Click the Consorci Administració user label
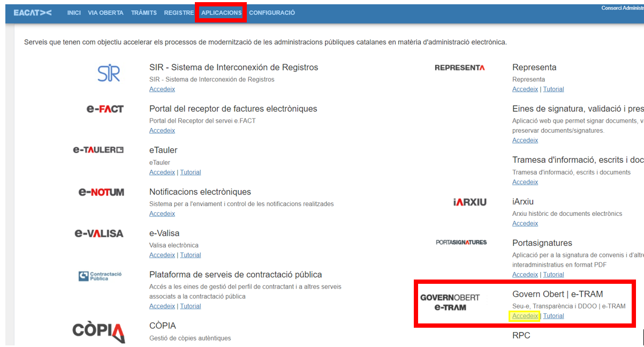 623,8
